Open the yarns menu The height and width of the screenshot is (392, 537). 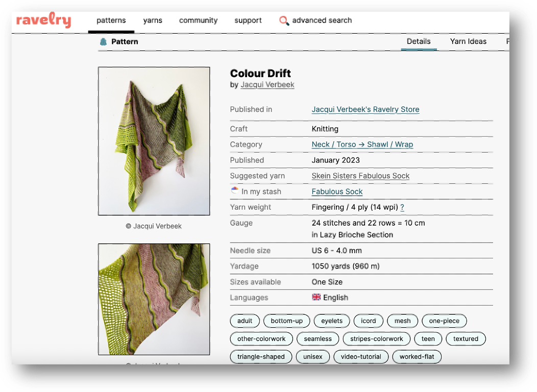(x=153, y=20)
